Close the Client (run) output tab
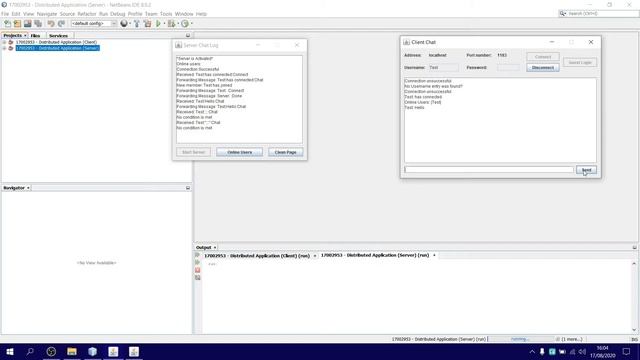Image resolution: width=640 pixels, height=360 pixels. (315, 256)
